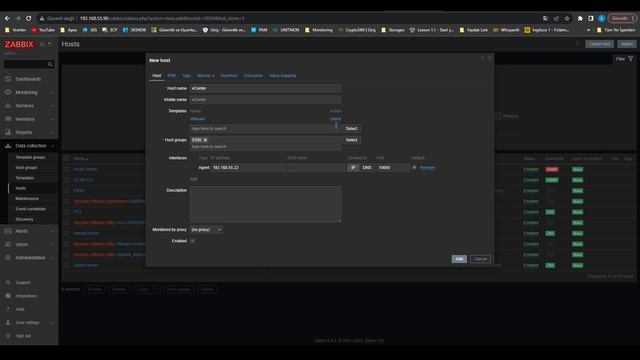640x360 pixels.
Task: Click the Inventory icon in the sidebar
Action: pos(8,119)
